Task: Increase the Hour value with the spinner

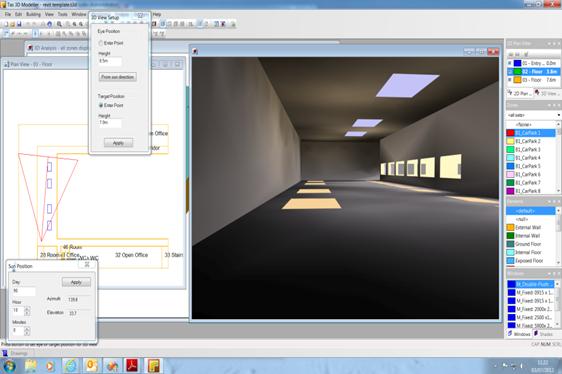Action: (27, 308)
